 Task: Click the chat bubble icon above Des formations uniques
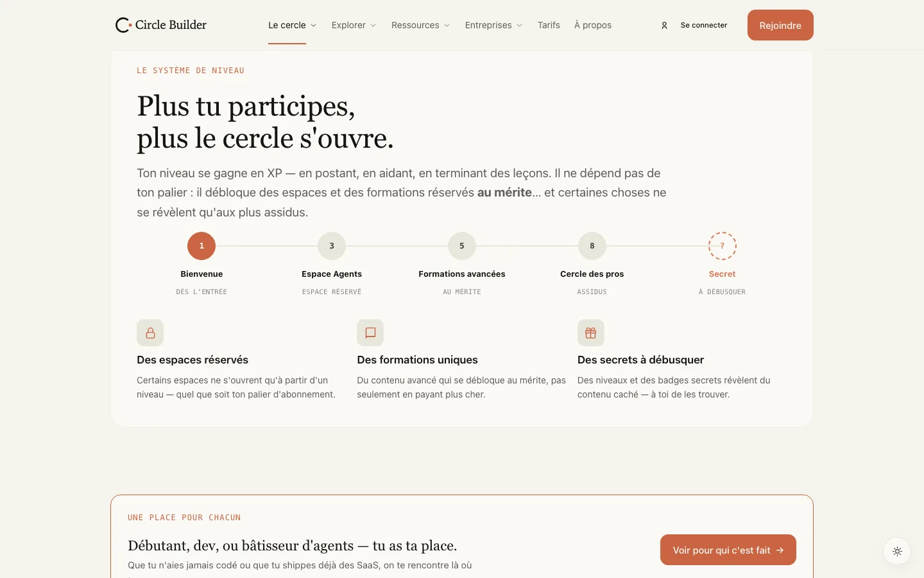[370, 333]
